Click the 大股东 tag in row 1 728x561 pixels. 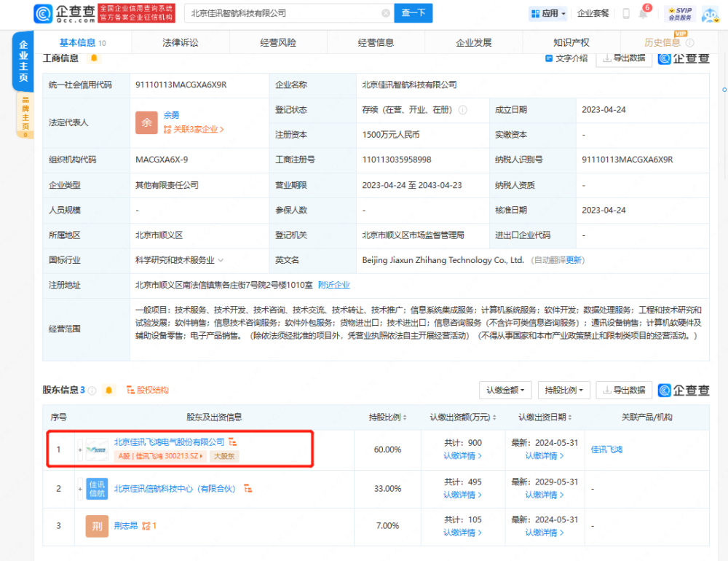tap(224, 456)
